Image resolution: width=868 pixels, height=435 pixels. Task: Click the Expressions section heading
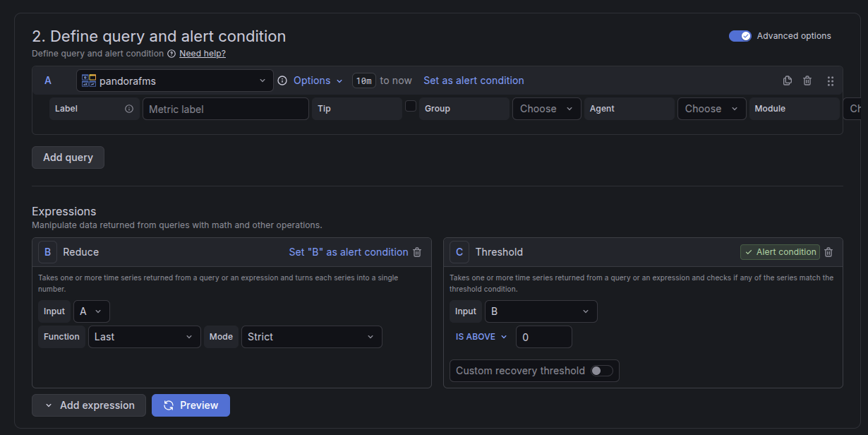click(64, 211)
